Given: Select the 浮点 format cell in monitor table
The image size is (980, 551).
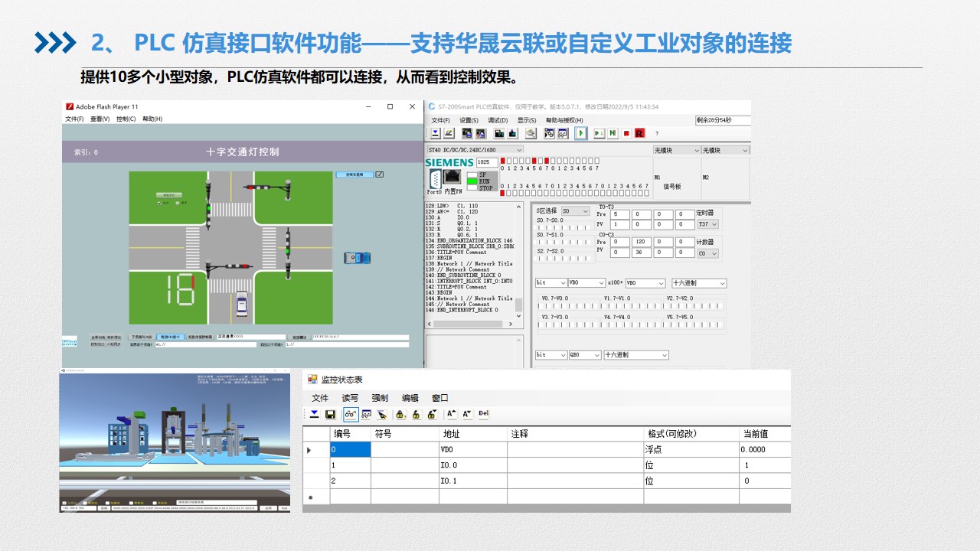Looking at the screenshot, I should coord(691,449).
